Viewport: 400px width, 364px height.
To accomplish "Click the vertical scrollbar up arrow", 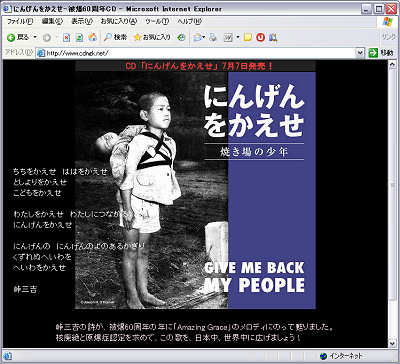I will pyautogui.click(x=392, y=64).
